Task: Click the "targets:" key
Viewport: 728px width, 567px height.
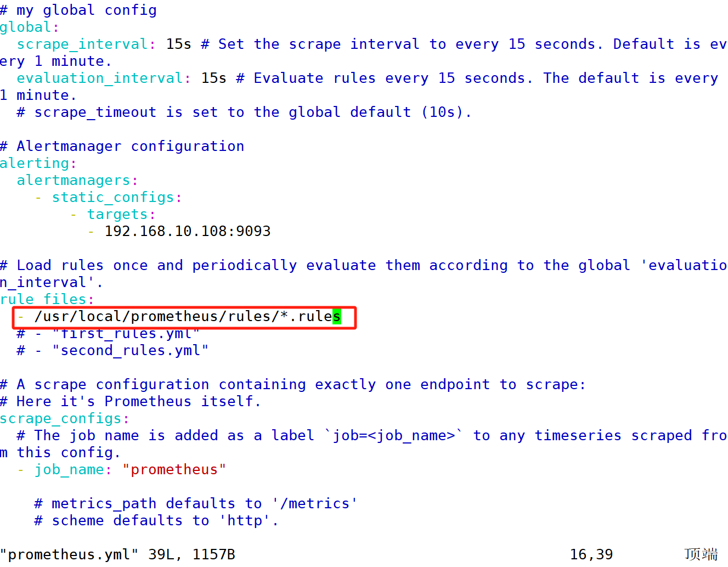Action: click(121, 215)
